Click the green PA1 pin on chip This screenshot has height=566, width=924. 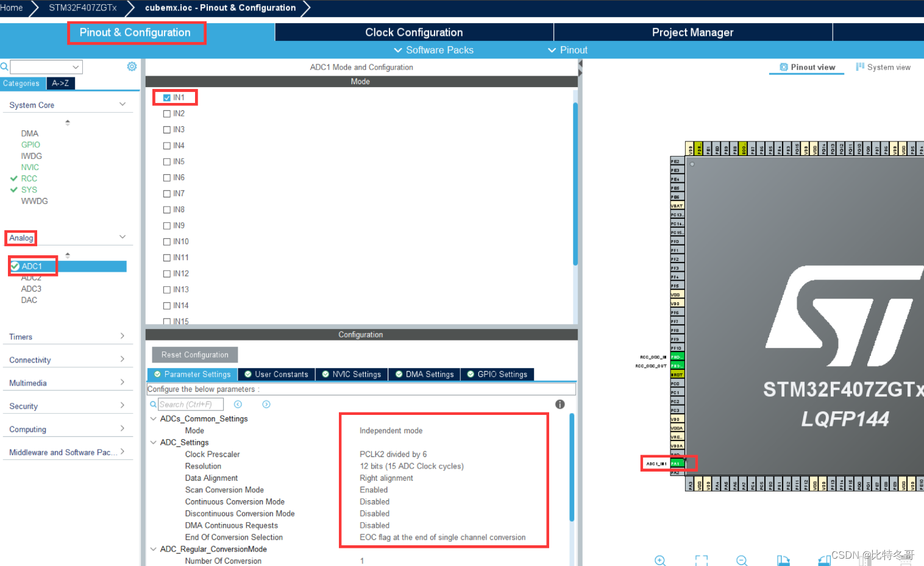click(x=677, y=464)
